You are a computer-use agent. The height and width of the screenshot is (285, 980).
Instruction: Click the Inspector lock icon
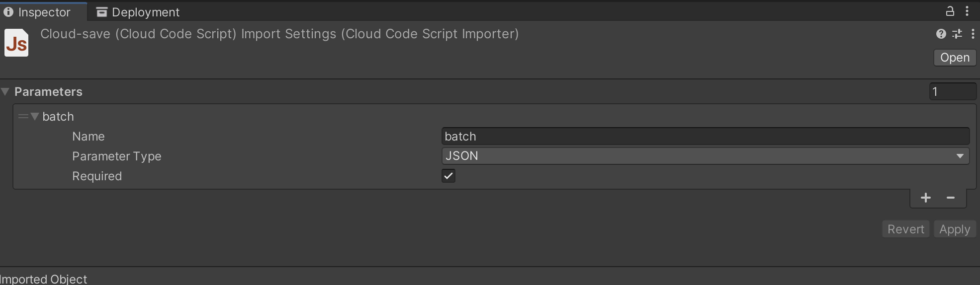tap(950, 11)
